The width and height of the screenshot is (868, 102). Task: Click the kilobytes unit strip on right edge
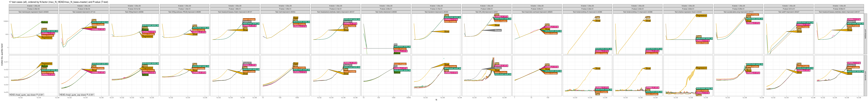pyautogui.click(x=866, y=34)
